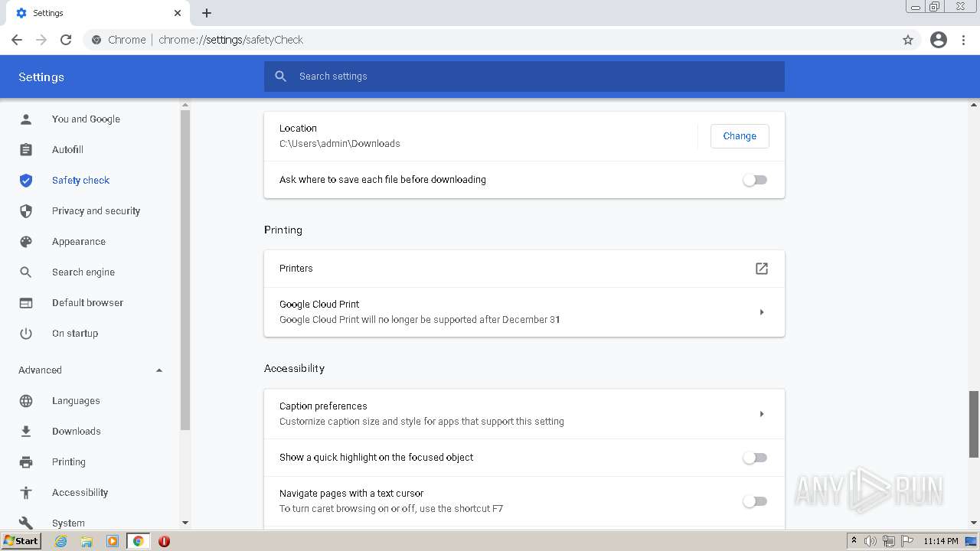Enable quick highlight on focused object

755,458
